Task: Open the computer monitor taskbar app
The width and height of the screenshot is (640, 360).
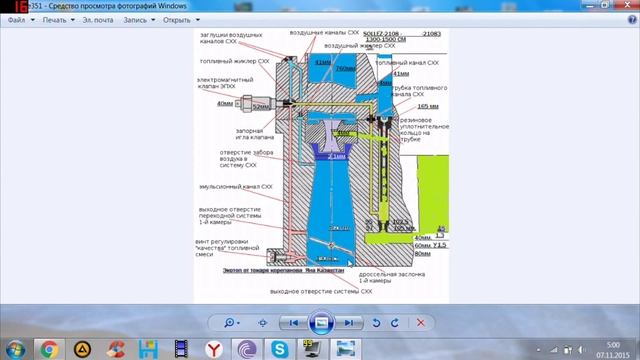Action: 312,350
